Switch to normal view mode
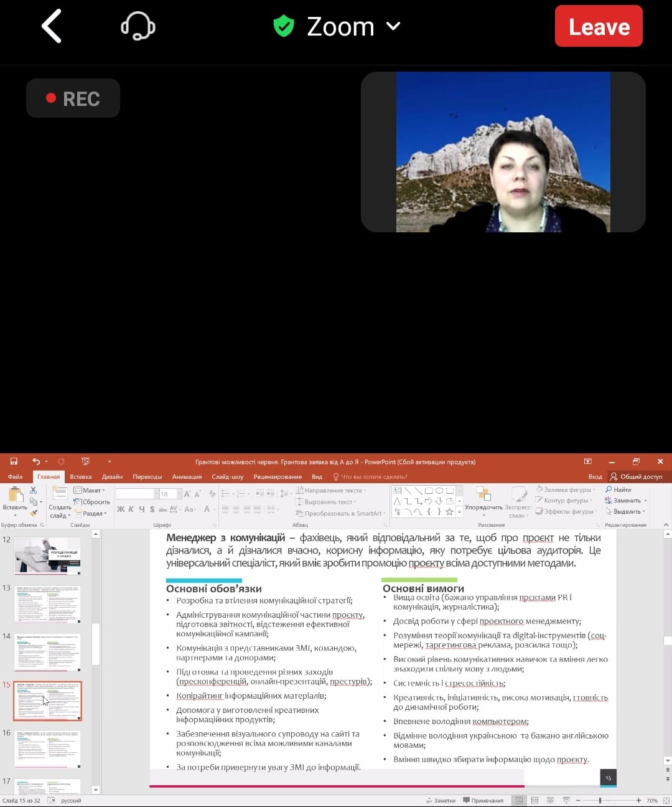 519,800
